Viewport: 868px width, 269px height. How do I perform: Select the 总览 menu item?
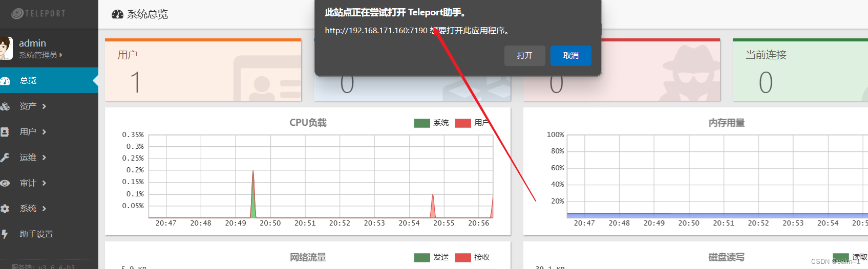49,80
